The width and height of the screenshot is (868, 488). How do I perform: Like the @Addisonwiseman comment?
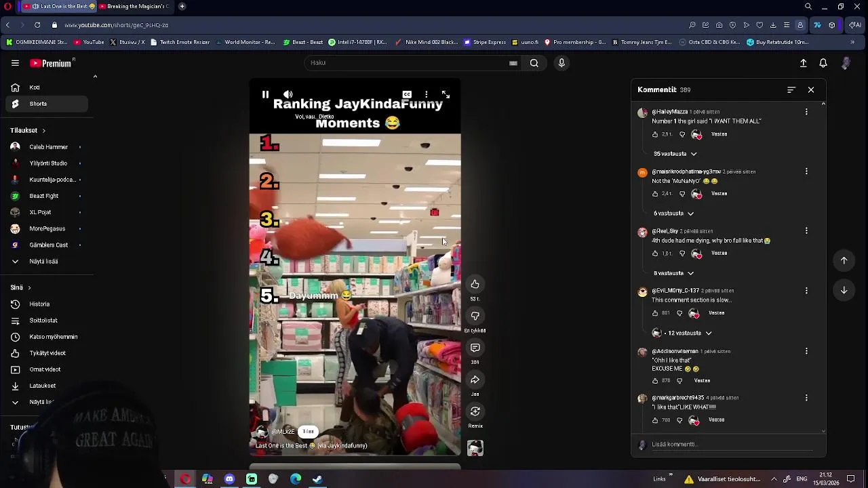point(655,381)
